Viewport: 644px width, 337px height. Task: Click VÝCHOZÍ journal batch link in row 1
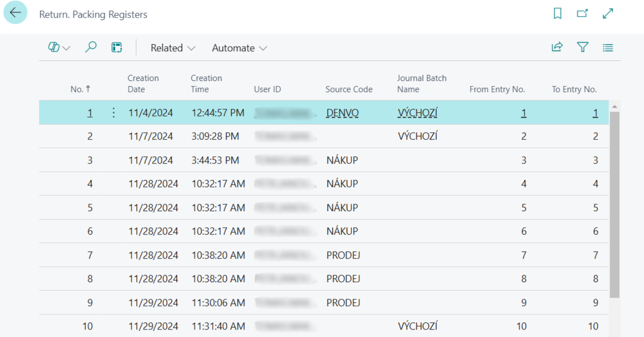pyautogui.click(x=417, y=113)
